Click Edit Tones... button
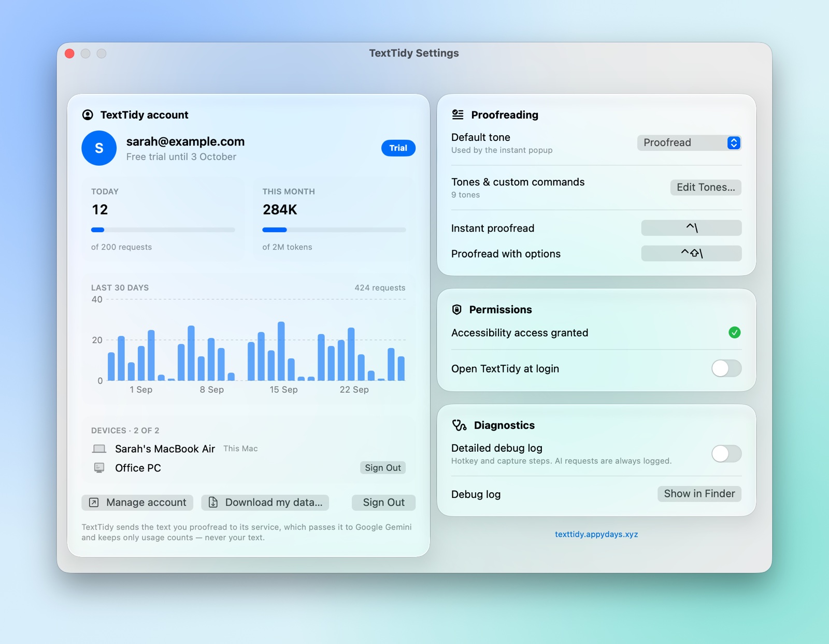 coord(706,188)
